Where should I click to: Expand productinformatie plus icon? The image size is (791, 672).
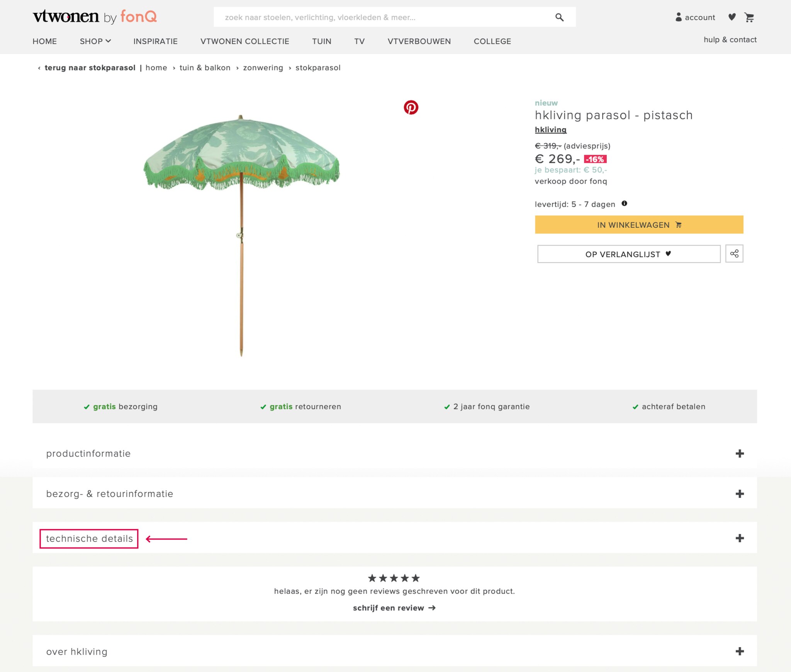point(740,454)
